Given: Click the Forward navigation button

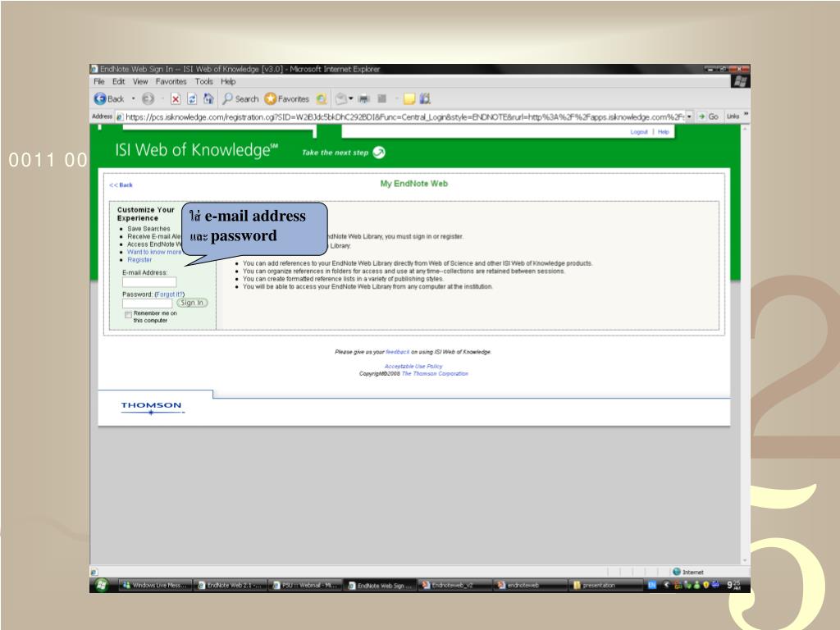Looking at the screenshot, I should [148, 99].
